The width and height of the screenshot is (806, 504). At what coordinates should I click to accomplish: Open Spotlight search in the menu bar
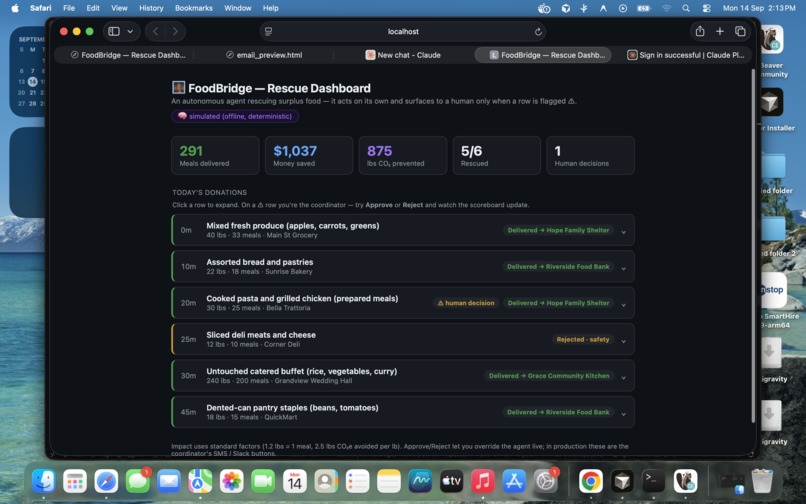686,8
